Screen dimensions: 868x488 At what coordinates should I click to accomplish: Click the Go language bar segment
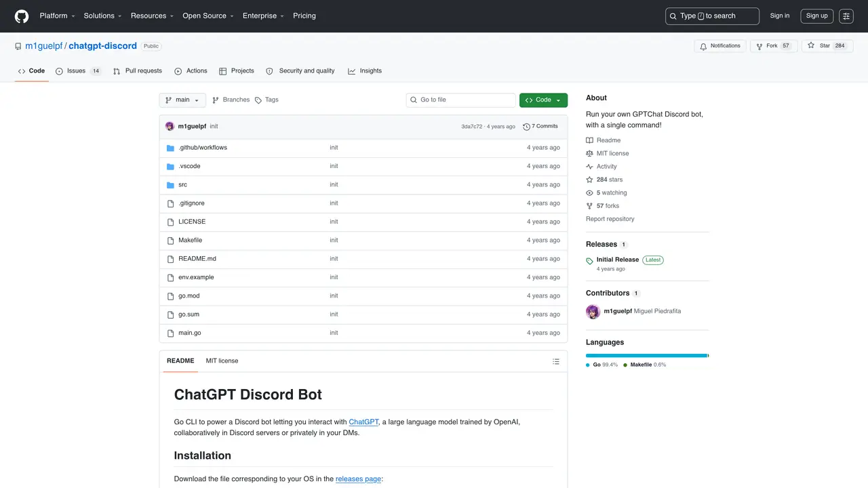point(646,355)
